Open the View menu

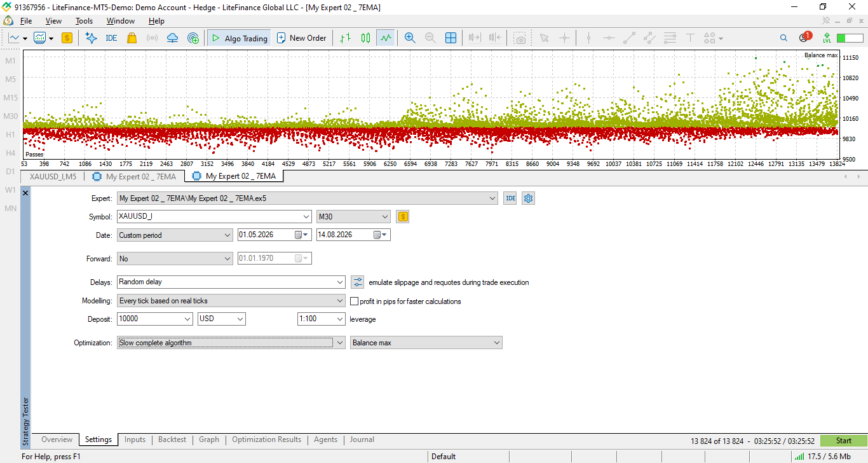pos(53,21)
